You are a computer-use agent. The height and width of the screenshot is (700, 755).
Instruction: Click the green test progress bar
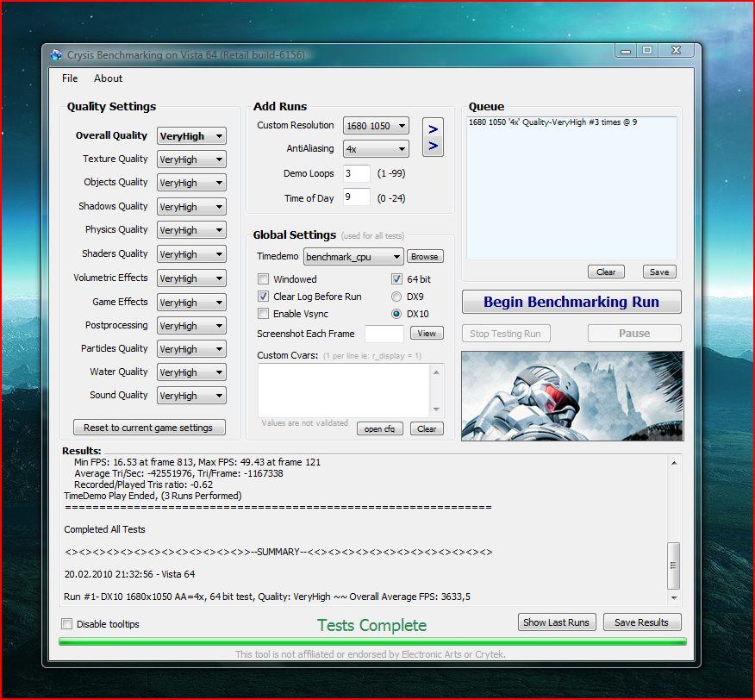[x=372, y=641]
